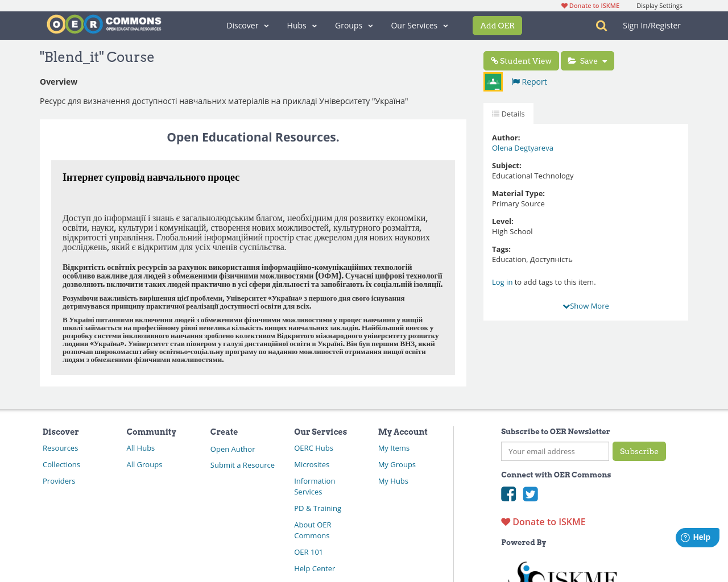Open Display Settings
This screenshot has height=582, width=728.
point(659,5)
